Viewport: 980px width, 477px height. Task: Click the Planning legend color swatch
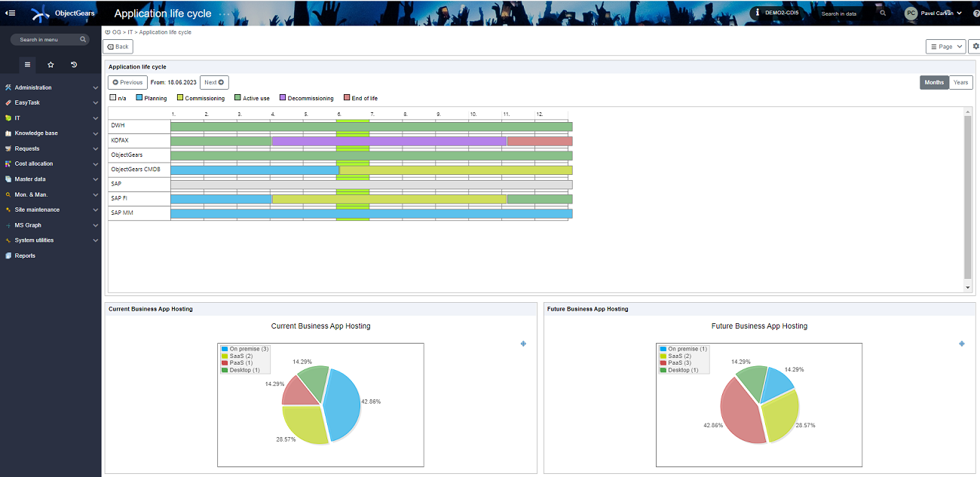tap(139, 98)
